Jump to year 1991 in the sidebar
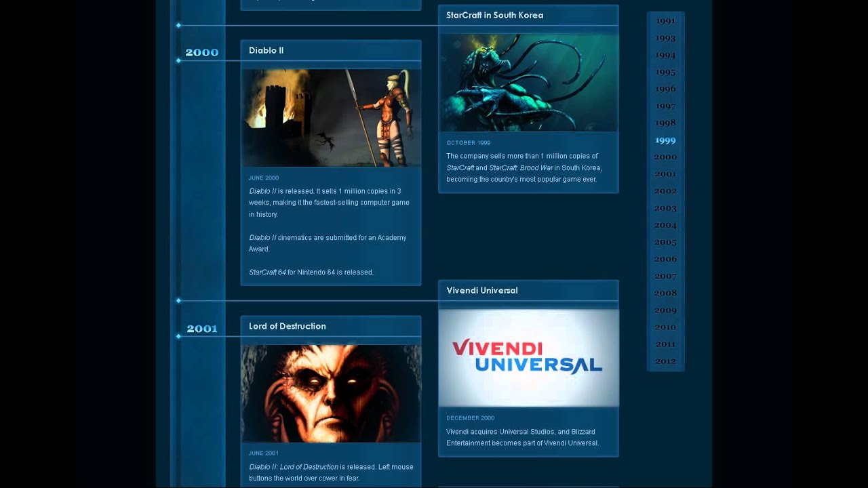 tap(665, 21)
